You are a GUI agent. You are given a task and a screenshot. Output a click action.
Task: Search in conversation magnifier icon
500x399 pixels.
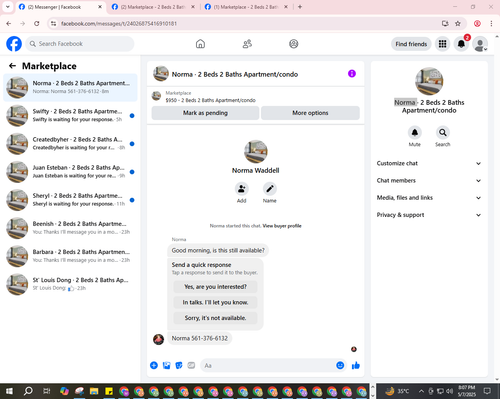tap(443, 133)
